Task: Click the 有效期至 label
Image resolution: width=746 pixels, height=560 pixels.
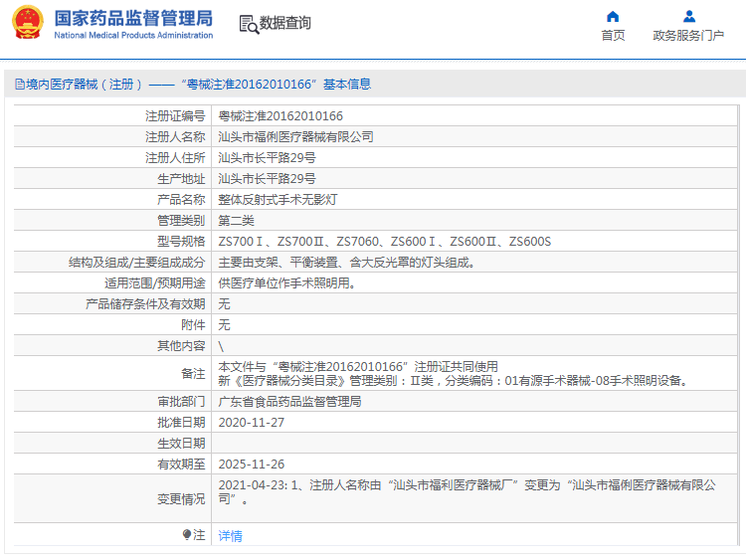Action: (x=181, y=465)
